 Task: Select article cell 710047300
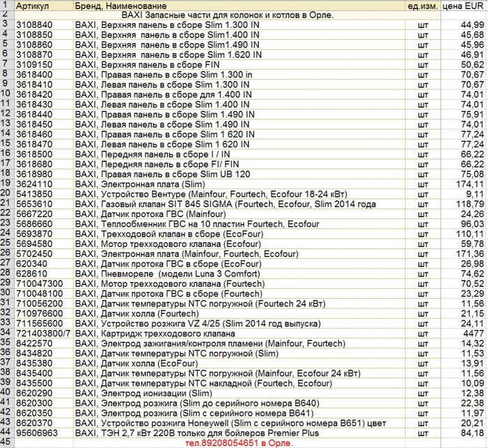click(x=44, y=284)
